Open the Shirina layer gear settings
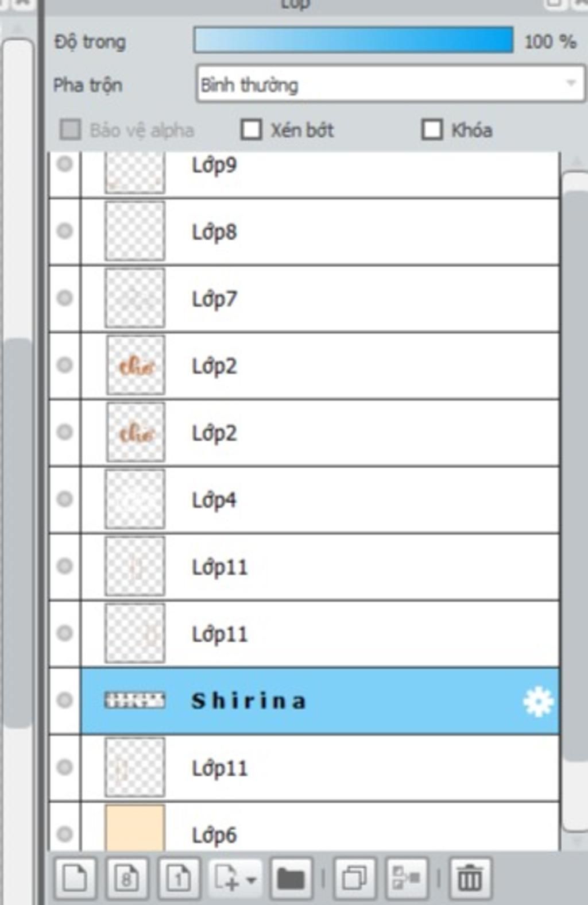Screen dimensions: 588x905 [538, 701]
